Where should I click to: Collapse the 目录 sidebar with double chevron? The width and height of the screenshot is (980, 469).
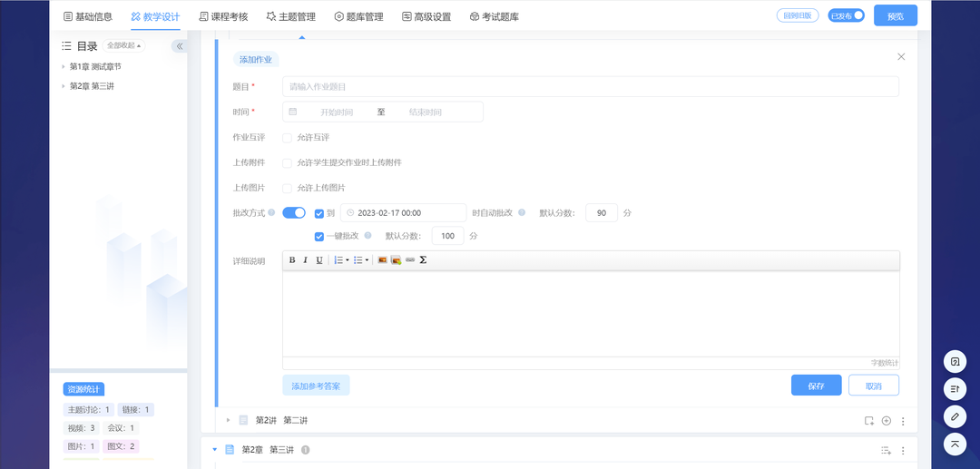tap(180, 46)
